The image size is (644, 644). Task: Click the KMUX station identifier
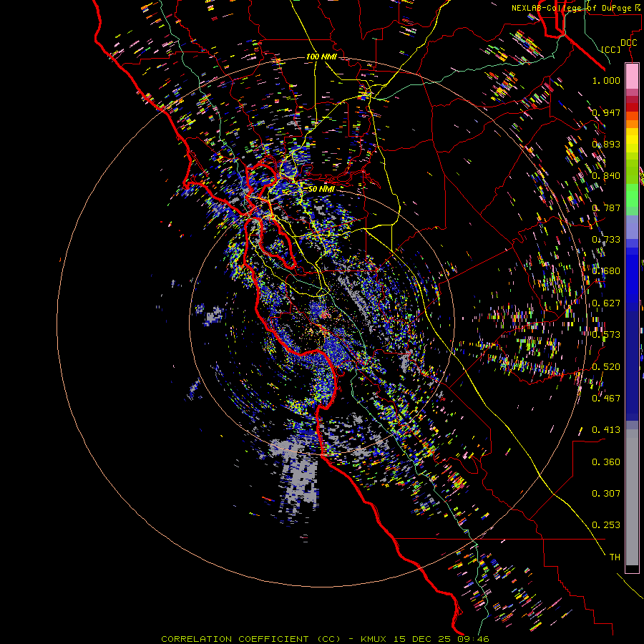tap(374, 639)
